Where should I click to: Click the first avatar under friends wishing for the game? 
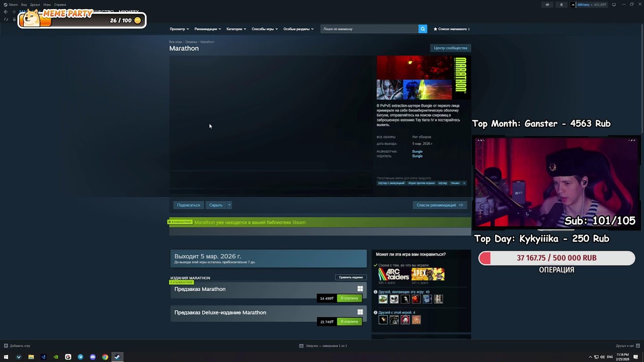click(x=383, y=299)
